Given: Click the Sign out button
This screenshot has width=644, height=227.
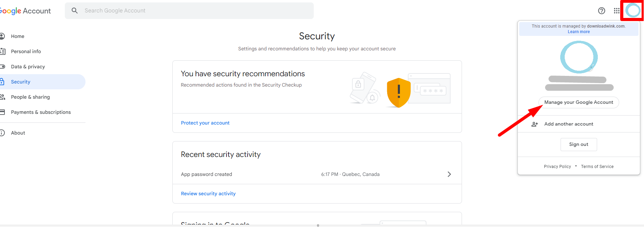Looking at the screenshot, I should pos(579,145).
